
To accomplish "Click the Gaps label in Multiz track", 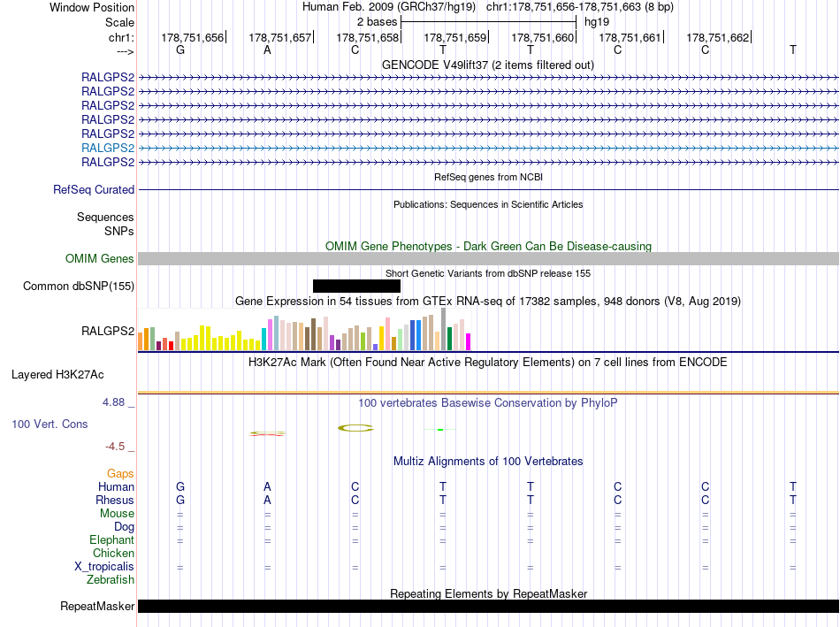I will click(120, 474).
